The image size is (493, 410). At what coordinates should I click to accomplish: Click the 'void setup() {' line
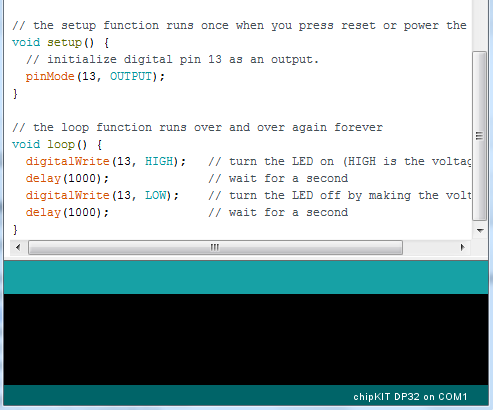pyautogui.click(x=61, y=43)
